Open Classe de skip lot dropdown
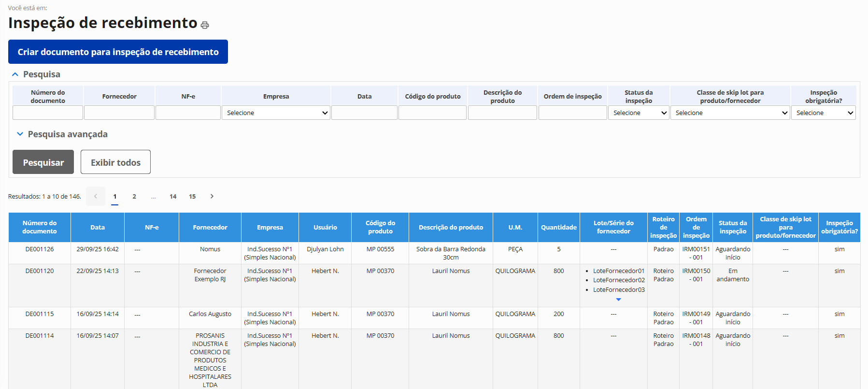The width and height of the screenshot is (868, 389). click(730, 113)
